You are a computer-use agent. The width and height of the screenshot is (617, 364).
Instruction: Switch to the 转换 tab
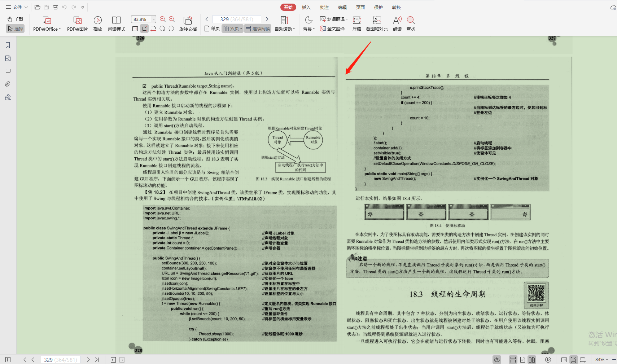click(397, 7)
